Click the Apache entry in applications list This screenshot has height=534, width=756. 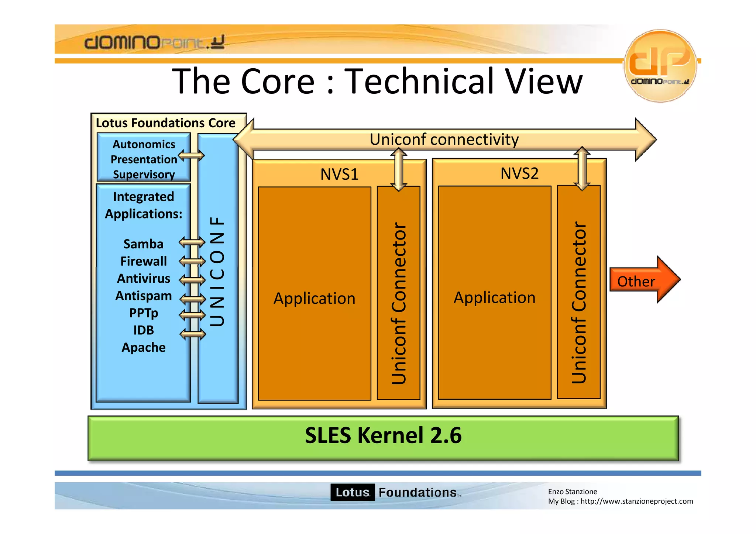coord(144,347)
